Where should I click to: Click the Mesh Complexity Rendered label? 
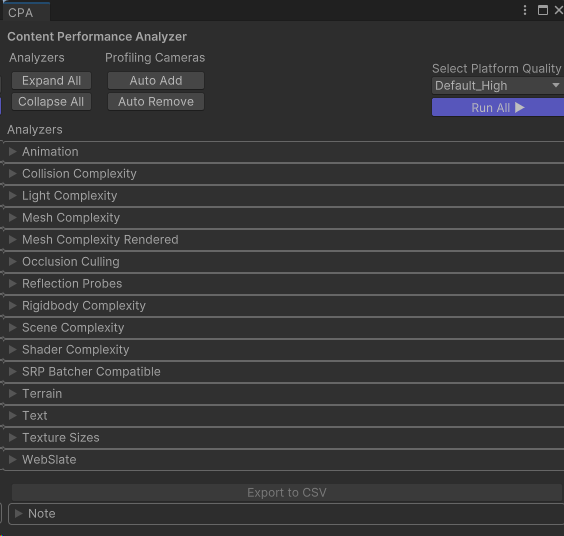coord(100,240)
